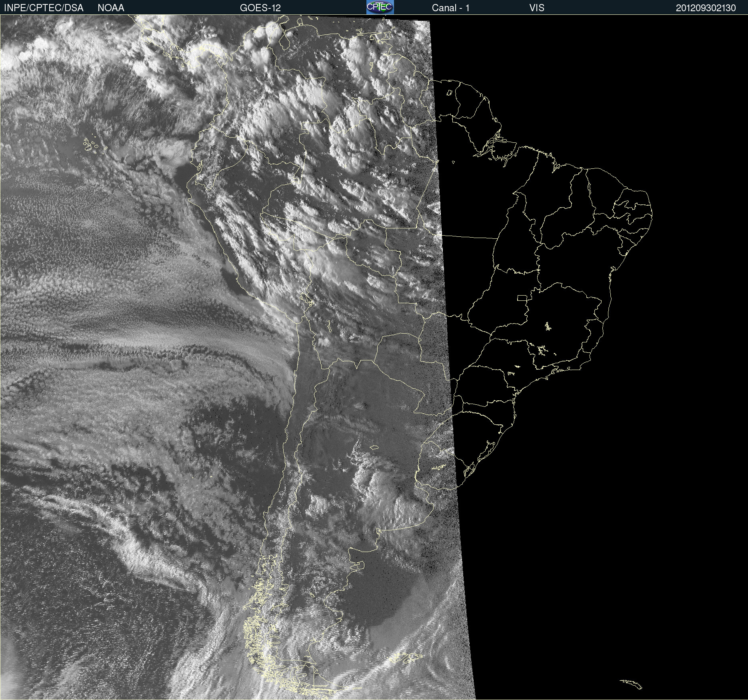
Task: Click the CPTEC logo in the header
Action: [x=380, y=7]
